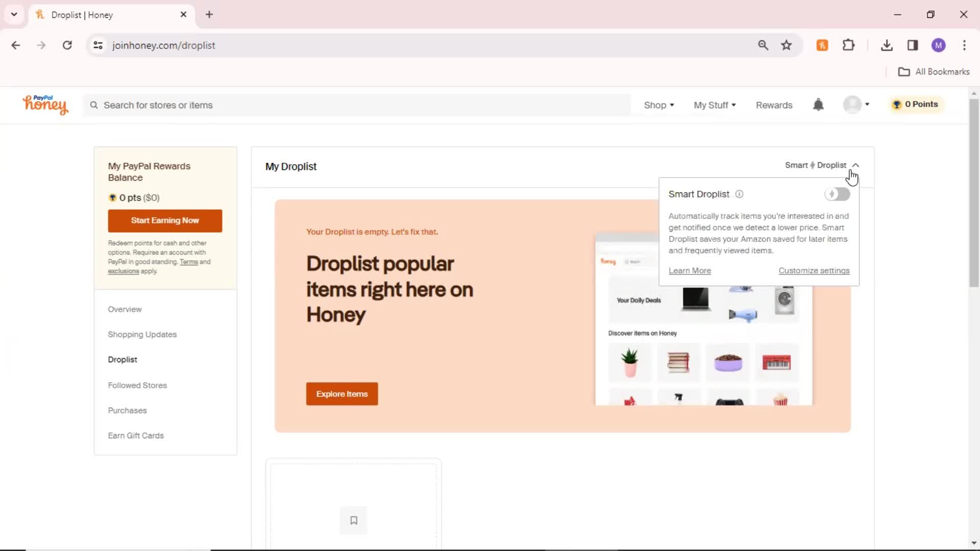Click the Followed Stores sidebar item

coord(137,385)
